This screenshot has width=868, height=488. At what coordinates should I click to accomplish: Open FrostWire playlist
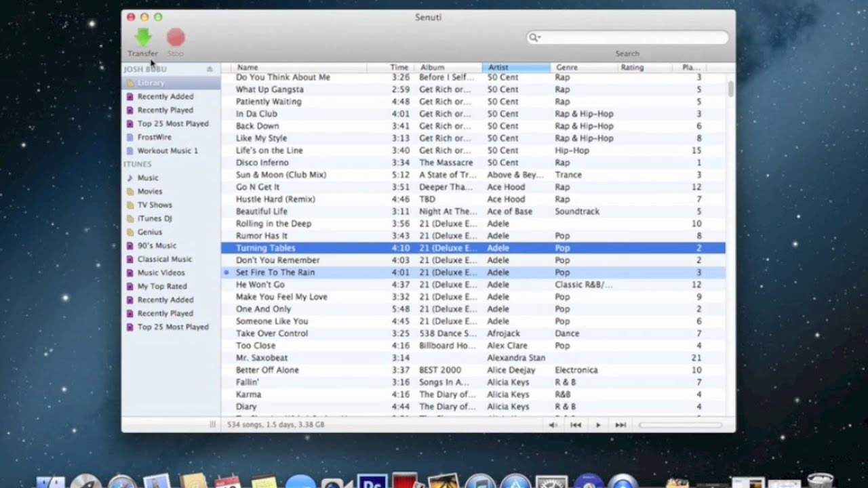(155, 137)
